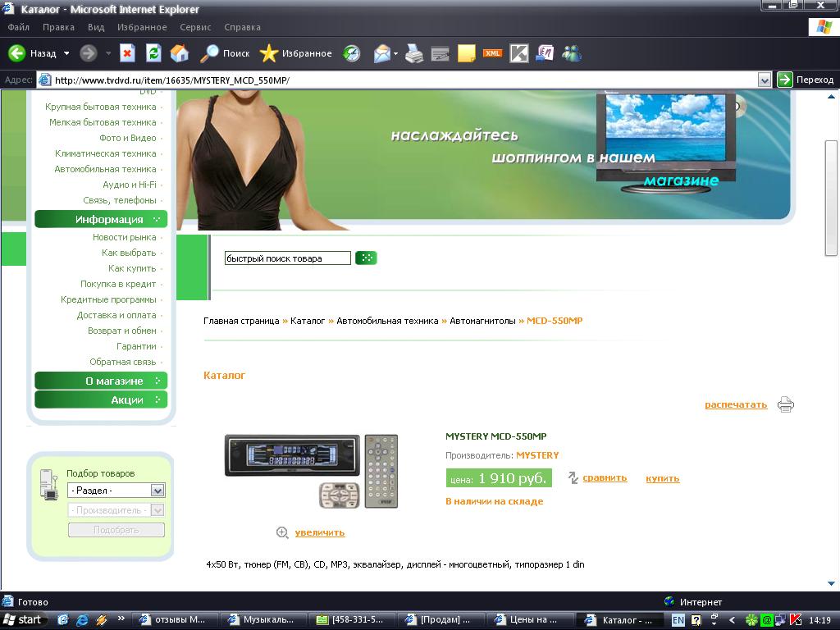Viewport: 840px width, 630px height.
Task: Switch to the Музыкаль... taskbar window
Action: 263,620
